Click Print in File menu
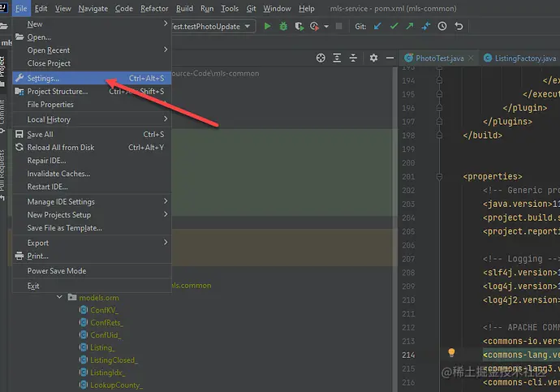The height and width of the screenshot is (392, 560). tap(93, 256)
